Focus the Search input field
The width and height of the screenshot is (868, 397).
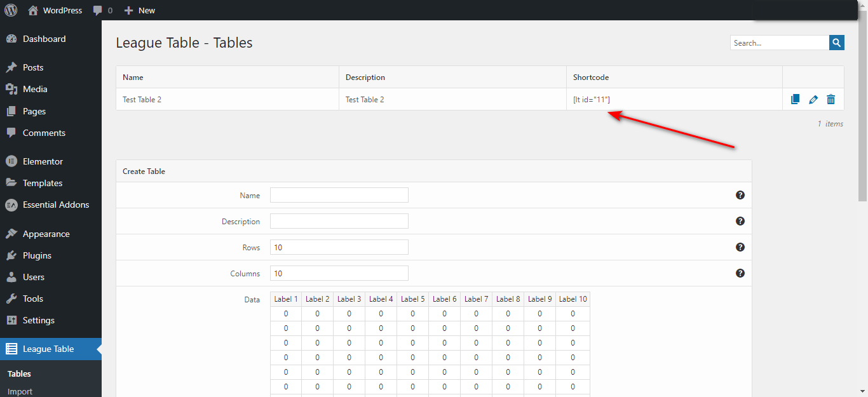coord(779,42)
